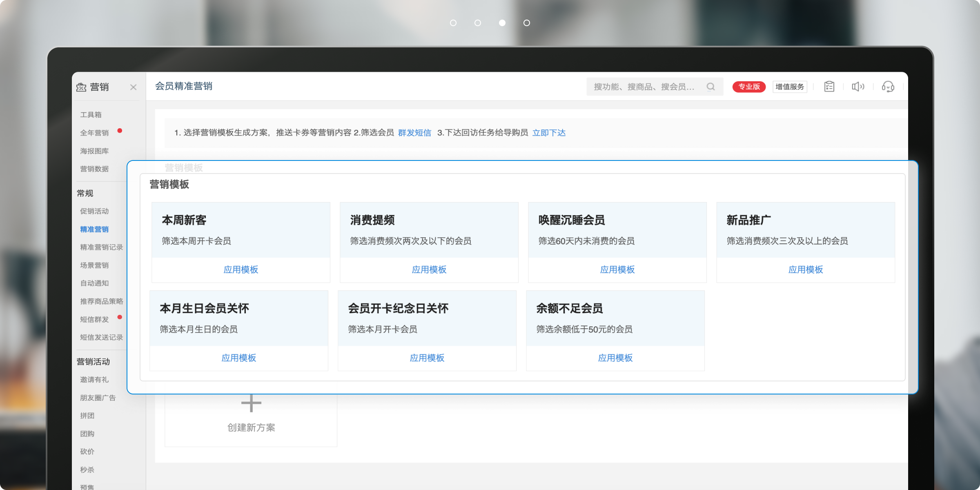The height and width of the screenshot is (490, 980).
Task: Select the second carousel dot indicator
Action: tap(478, 23)
